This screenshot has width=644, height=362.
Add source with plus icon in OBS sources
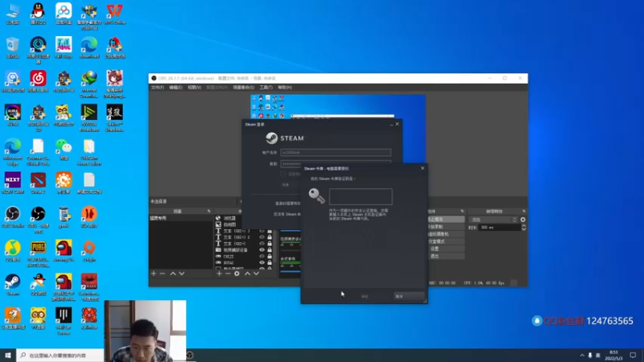[219, 274]
